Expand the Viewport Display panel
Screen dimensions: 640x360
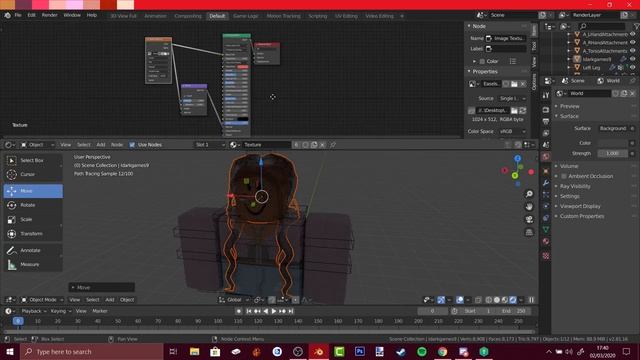pyautogui.click(x=580, y=206)
